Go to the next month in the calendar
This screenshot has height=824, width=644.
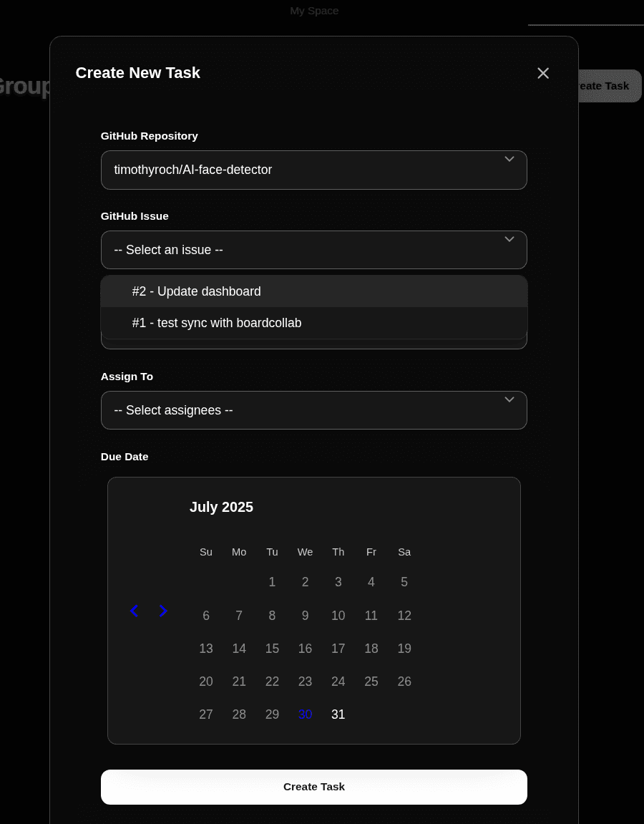pyautogui.click(x=163, y=611)
